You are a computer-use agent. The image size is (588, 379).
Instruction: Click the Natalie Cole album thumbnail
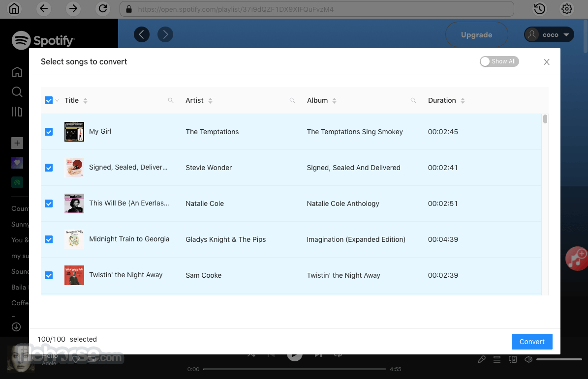click(x=74, y=204)
